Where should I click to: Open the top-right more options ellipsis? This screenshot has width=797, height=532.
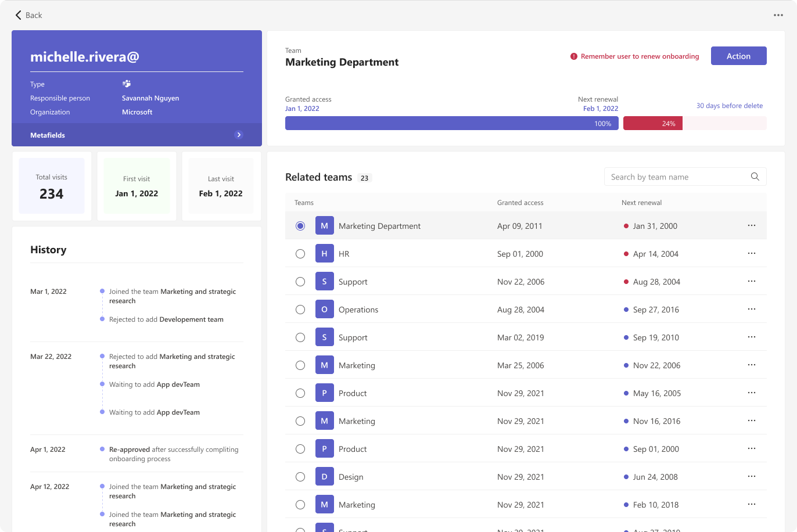[778, 15]
